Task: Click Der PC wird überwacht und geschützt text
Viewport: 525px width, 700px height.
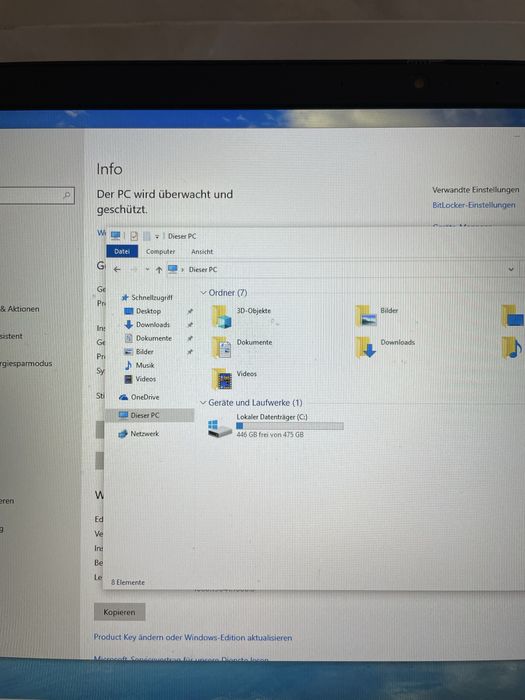Action: point(165,202)
